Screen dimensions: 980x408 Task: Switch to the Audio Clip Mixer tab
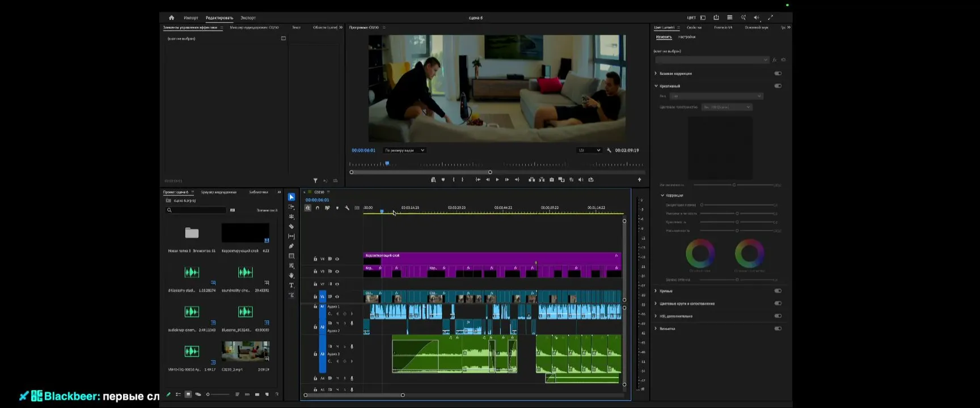point(254,27)
